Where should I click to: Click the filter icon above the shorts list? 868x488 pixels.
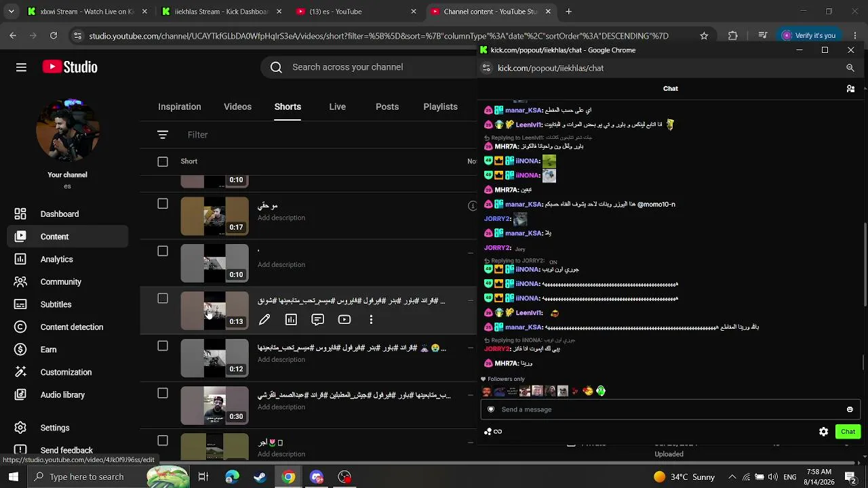163,135
